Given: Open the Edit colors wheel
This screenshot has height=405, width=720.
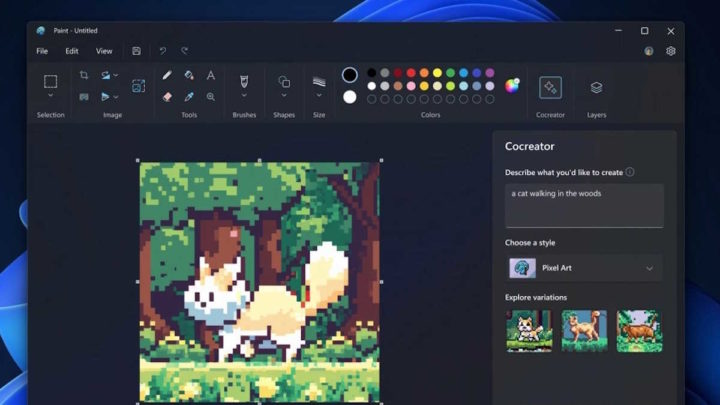Looking at the screenshot, I should tap(512, 85).
